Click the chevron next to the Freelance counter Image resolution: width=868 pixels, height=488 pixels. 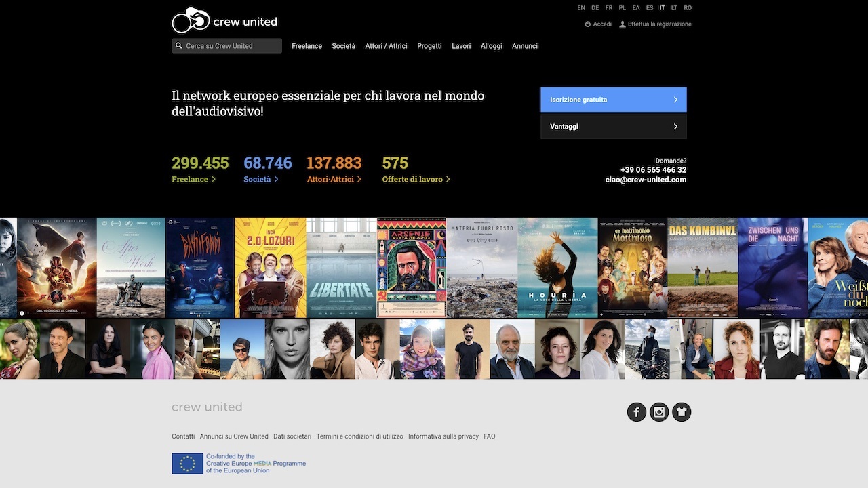(x=215, y=179)
